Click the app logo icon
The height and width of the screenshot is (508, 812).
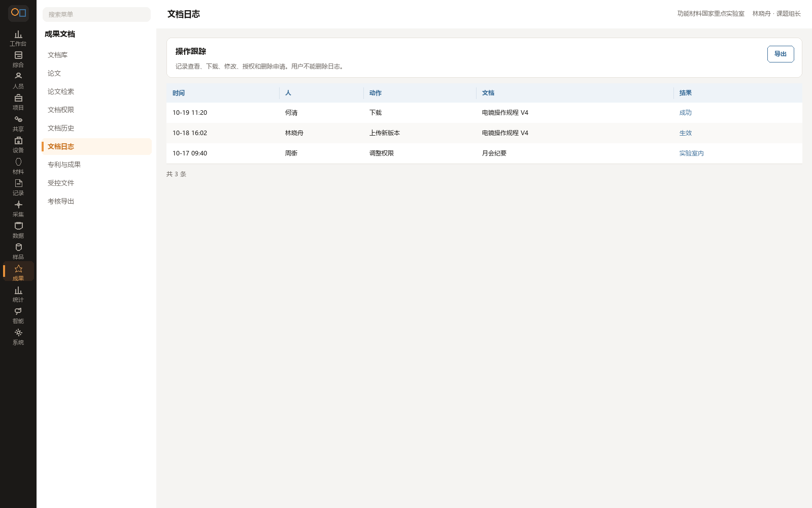point(18,13)
